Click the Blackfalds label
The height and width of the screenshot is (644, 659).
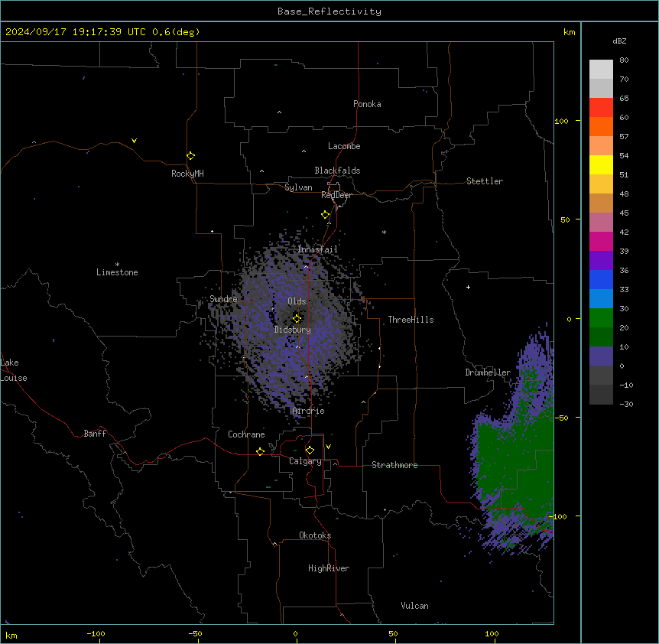(x=337, y=171)
